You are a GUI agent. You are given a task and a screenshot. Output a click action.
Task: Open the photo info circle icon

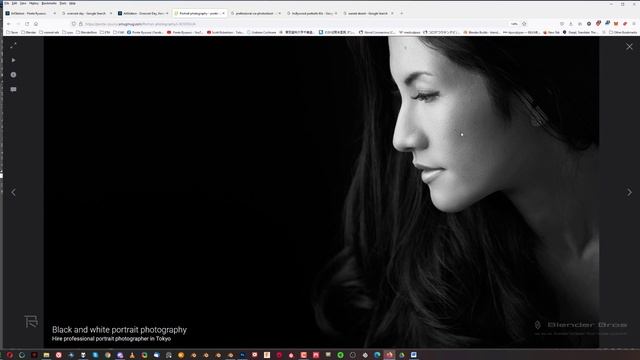[x=13, y=75]
